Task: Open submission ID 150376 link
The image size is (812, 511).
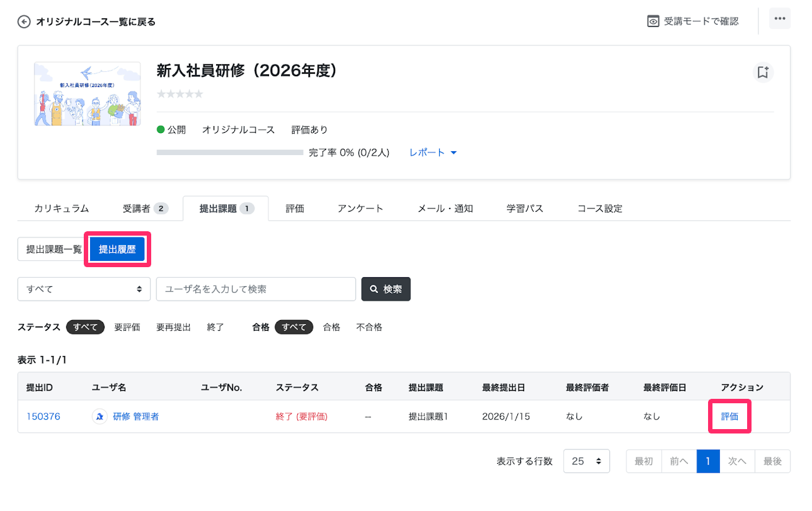Action: (43, 416)
